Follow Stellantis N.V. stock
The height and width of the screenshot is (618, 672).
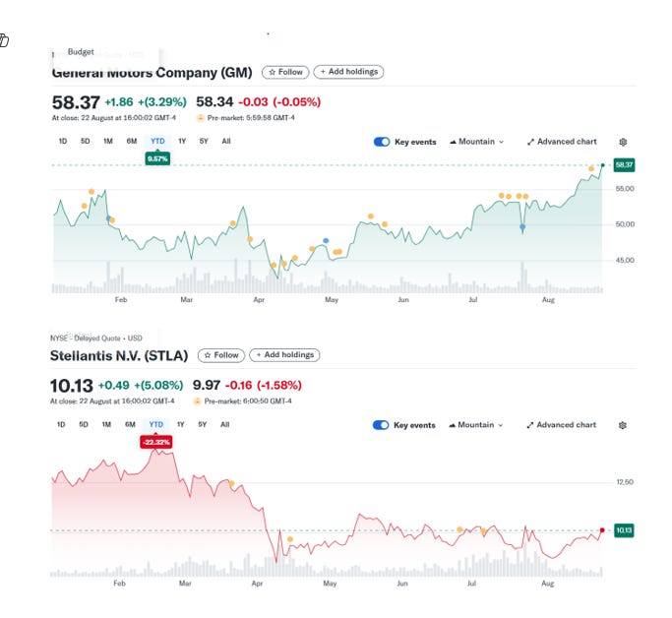pos(221,355)
